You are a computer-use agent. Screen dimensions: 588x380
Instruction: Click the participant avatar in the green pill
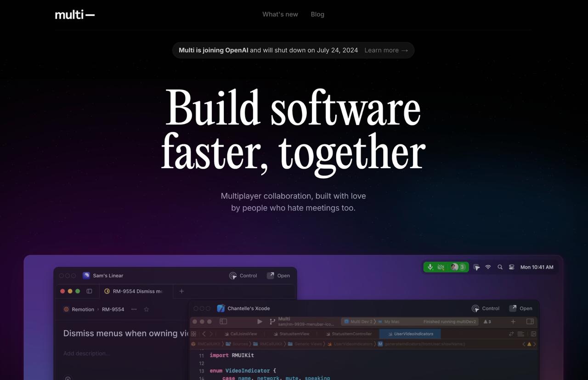pos(454,267)
